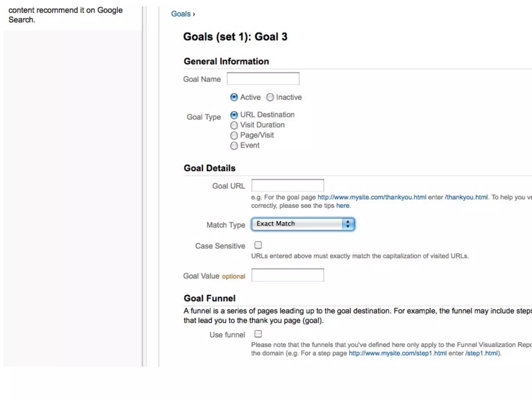Click the Goals breadcrumb link
Viewport: 532px width, 399px height.
[x=181, y=14]
